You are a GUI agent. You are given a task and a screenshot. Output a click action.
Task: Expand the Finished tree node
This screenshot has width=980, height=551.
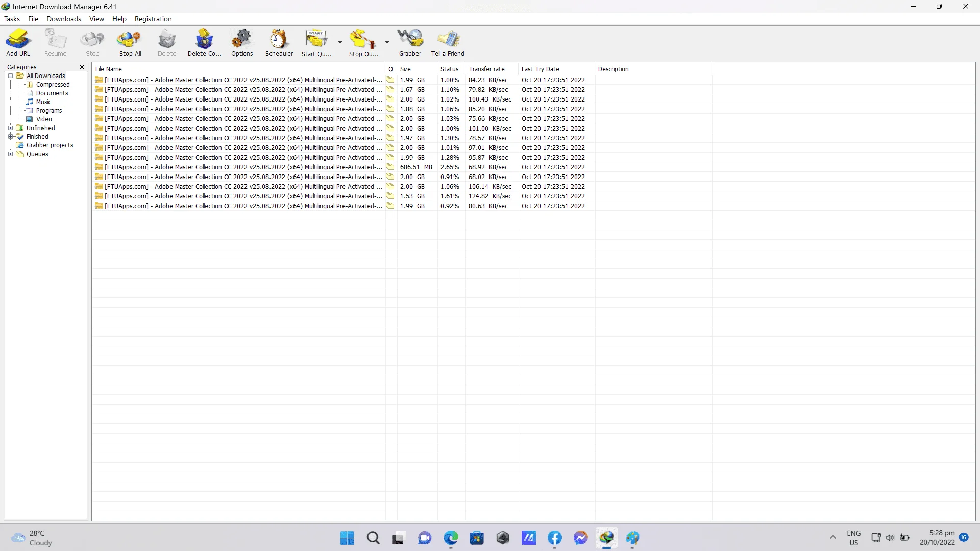[x=10, y=136]
